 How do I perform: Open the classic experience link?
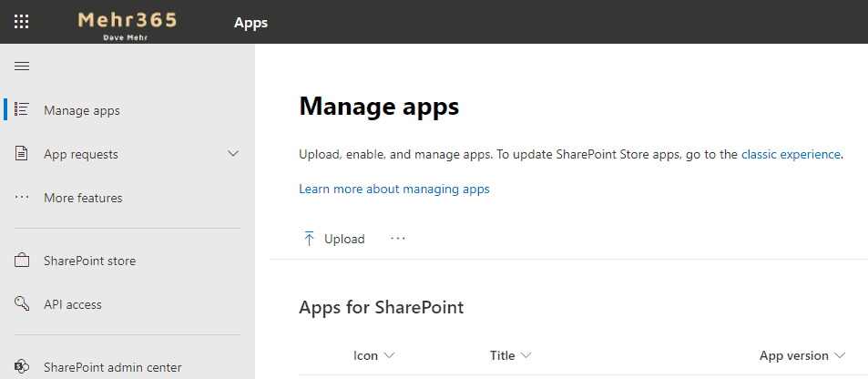791,154
